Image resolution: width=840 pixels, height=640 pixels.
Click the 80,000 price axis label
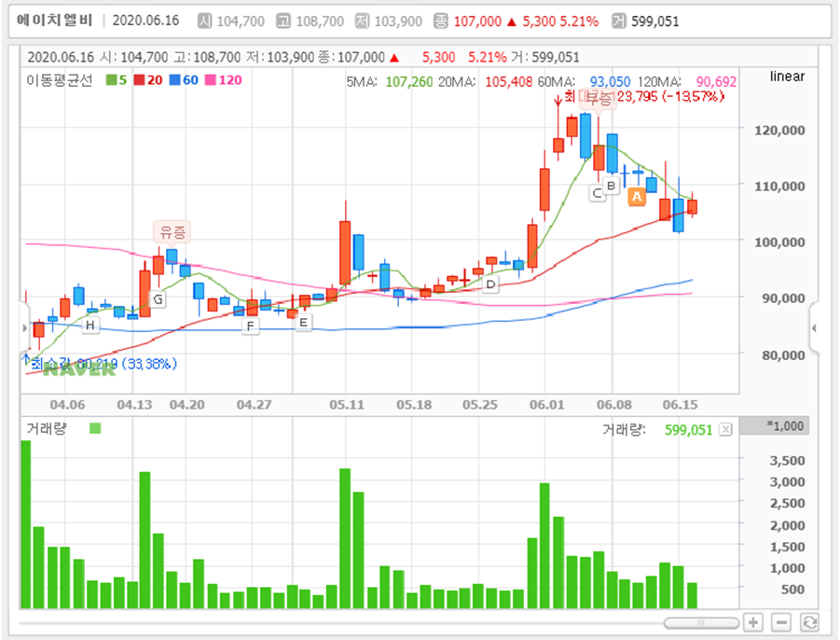[x=783, y=355]
